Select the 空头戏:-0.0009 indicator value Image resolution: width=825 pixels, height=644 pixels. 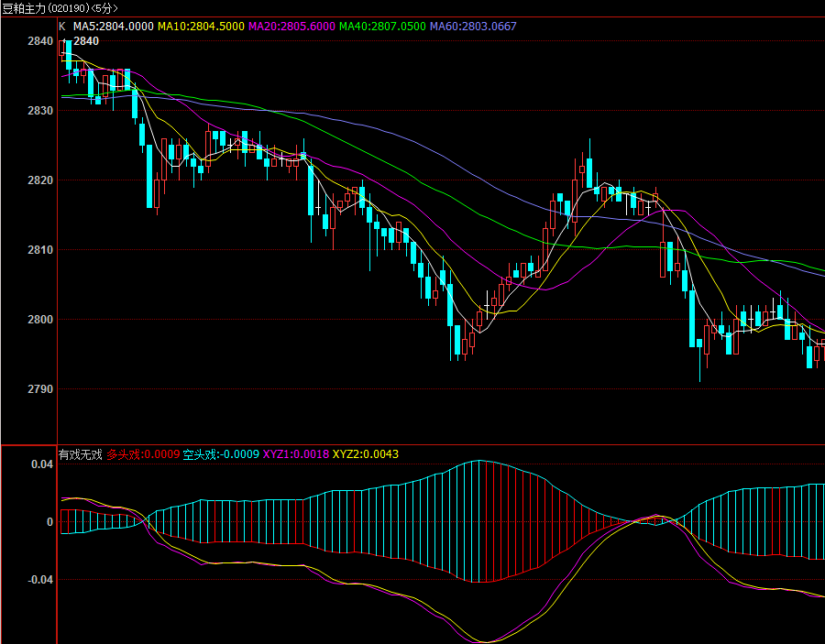click(221, 454)
